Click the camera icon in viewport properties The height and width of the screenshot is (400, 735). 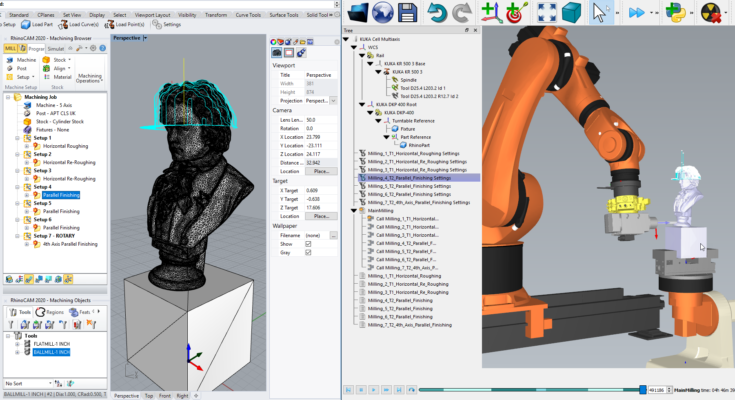tap(277, 53)
